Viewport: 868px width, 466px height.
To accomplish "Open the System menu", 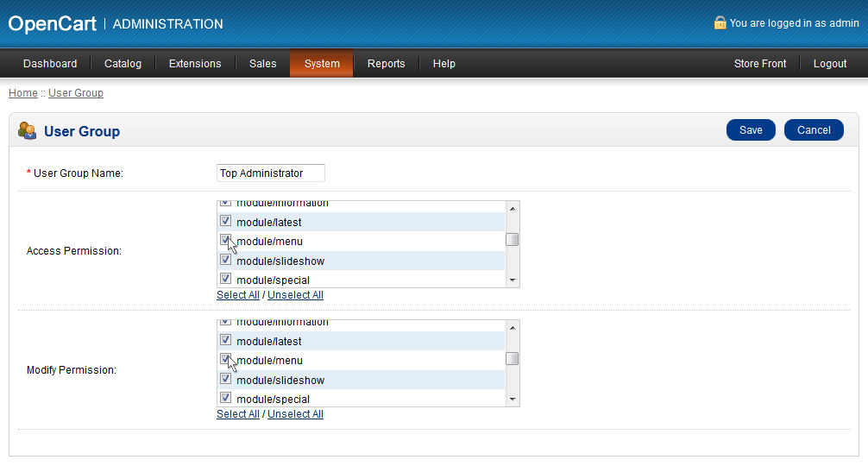I will coord(322,64).
